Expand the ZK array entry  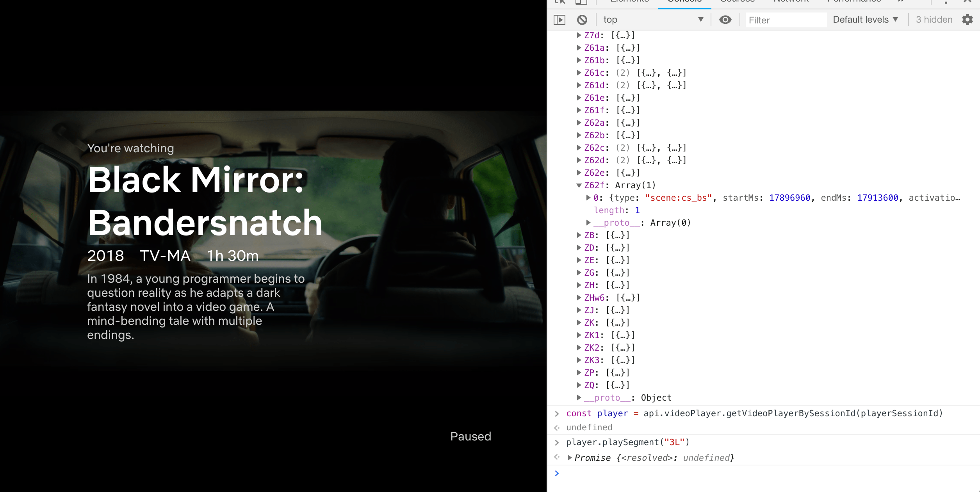[579, 323]
